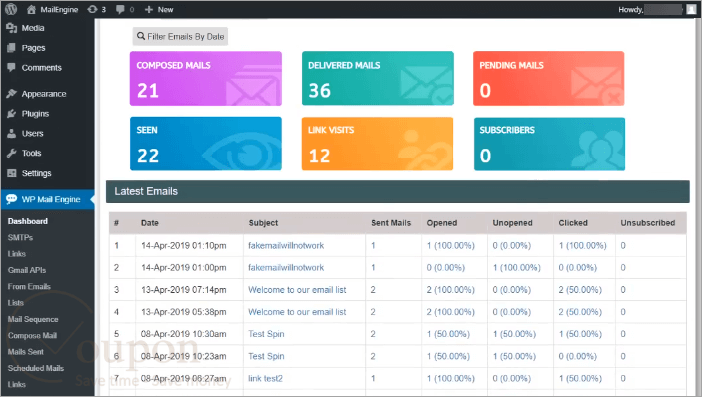Click the Plugins plug icon
This screenshot has width=702, height=397.
coord(12,114)
